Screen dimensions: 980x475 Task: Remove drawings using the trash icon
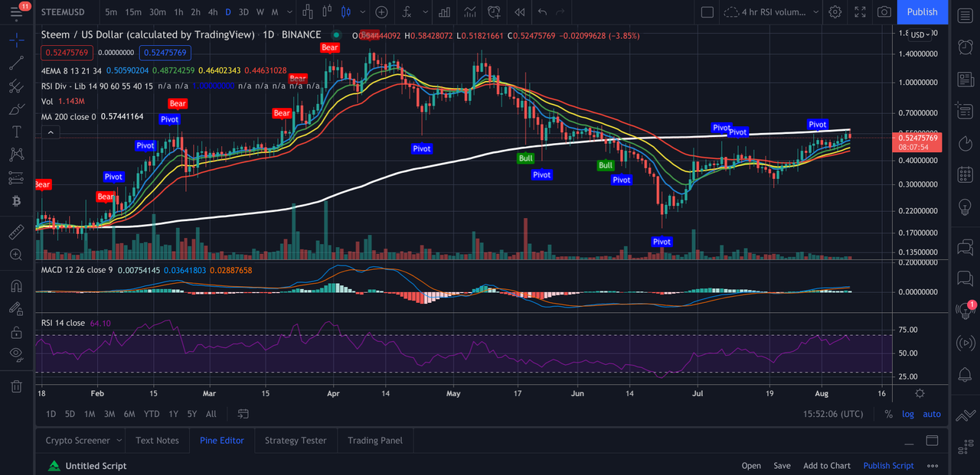coord(16,386)
